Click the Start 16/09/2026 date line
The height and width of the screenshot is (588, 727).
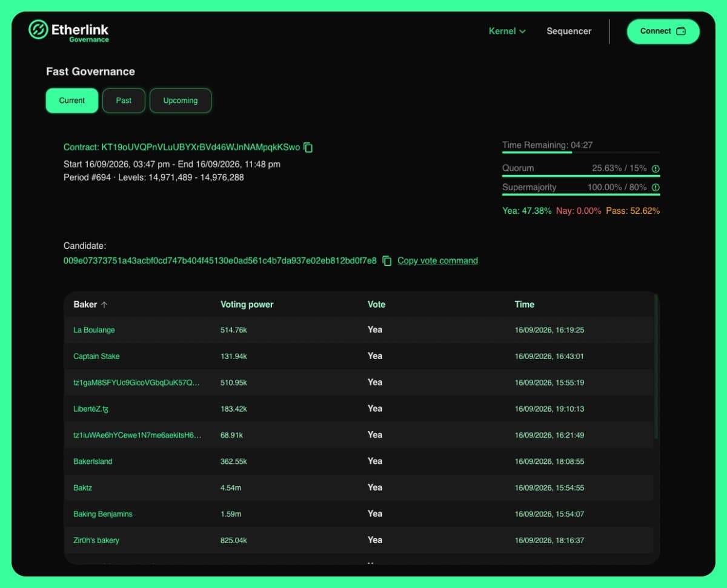pos(172,164)
